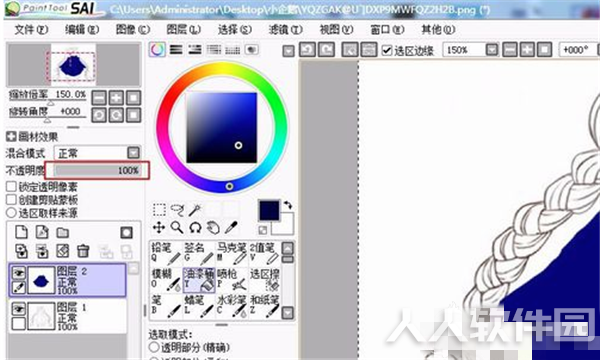This screenshot has width=600, height=360.
Task: Enable 创建剪贴蒙板 checkbox
Action: [11, 200]
